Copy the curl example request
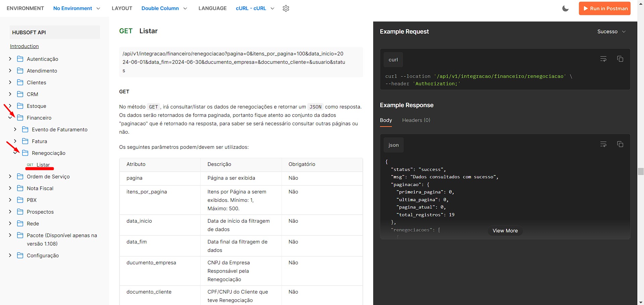The width and height of the screenshot is (644, 305). pyautogui.click(x=620, y=59)
